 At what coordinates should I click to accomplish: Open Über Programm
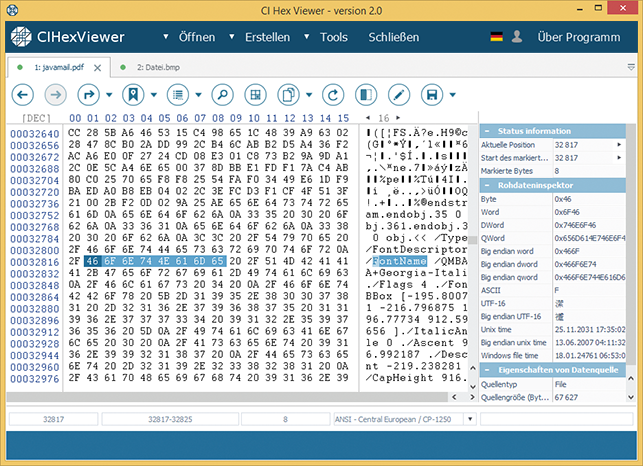tap(579, 37)
